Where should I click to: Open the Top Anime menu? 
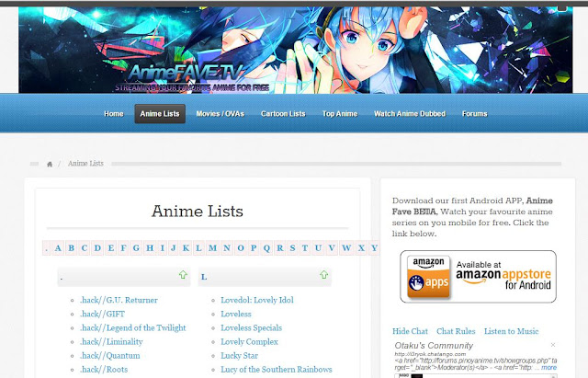[x=340, y=114]
